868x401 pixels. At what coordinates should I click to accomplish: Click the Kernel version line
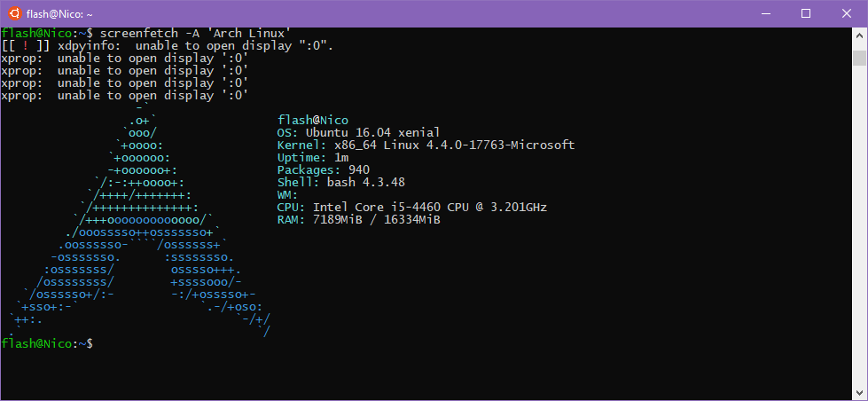click(x=426, y=145)
